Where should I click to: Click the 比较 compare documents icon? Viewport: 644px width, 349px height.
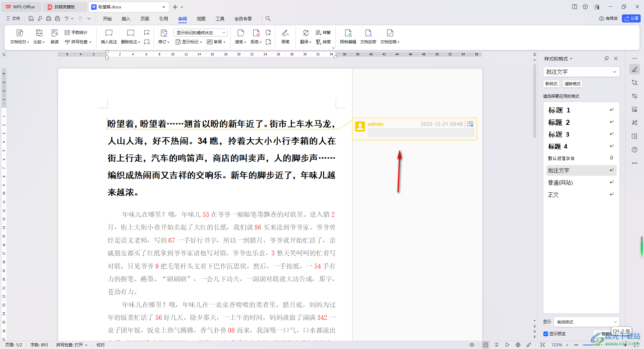point(39,33)
